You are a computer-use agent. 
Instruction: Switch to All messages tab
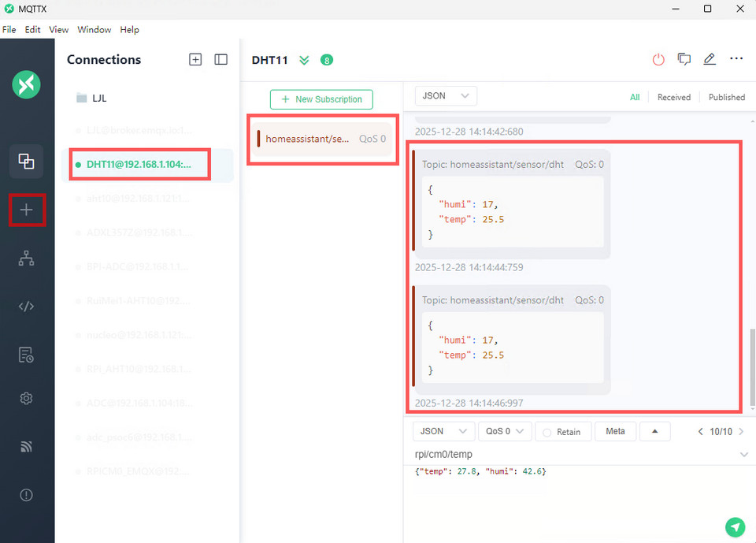[635, 97]
